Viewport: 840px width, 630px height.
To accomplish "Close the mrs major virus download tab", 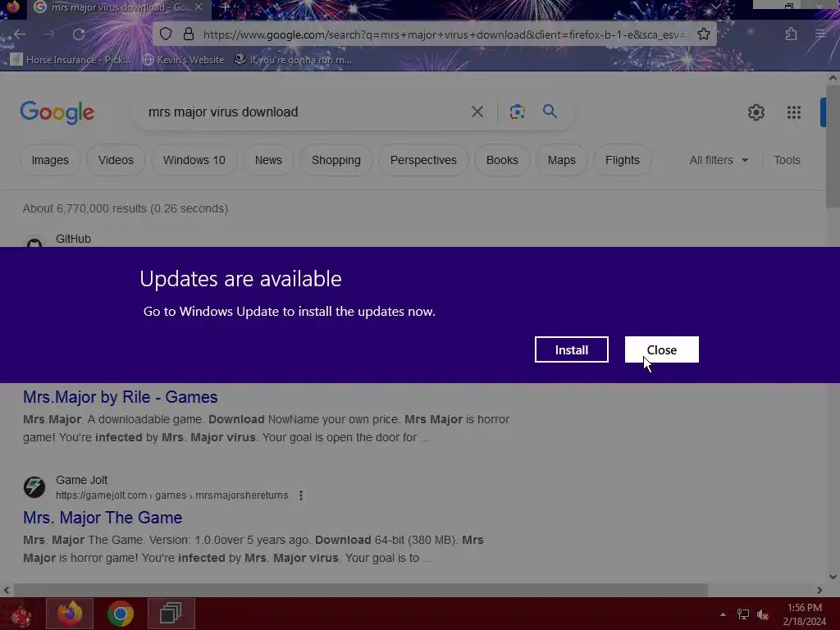I will (199, 7).
